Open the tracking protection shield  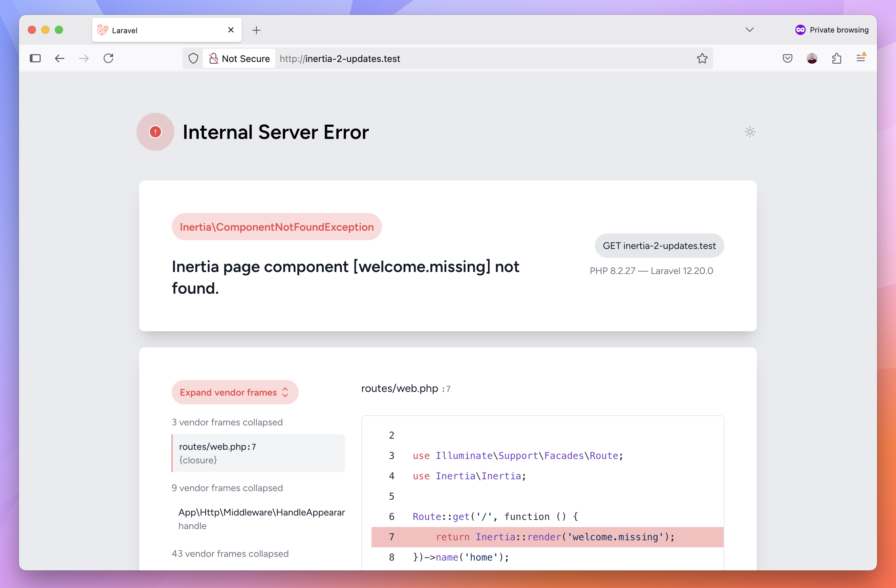click(193, 58)
